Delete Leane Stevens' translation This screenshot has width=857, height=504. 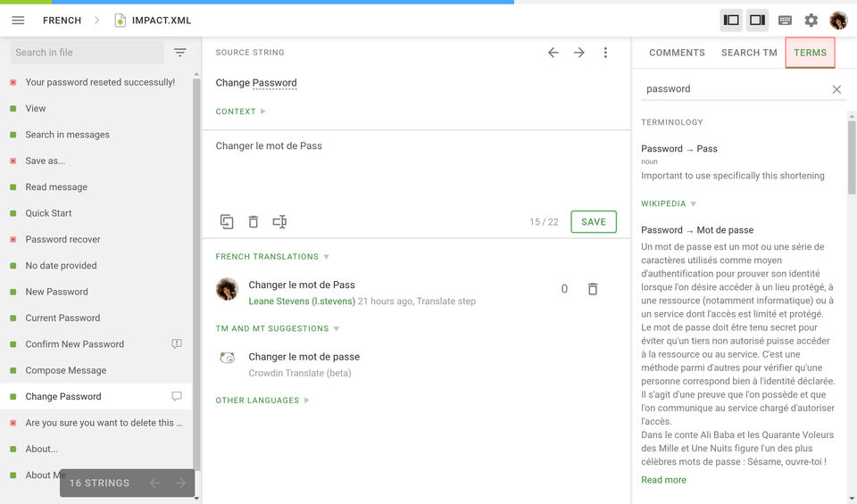(593, 289)
